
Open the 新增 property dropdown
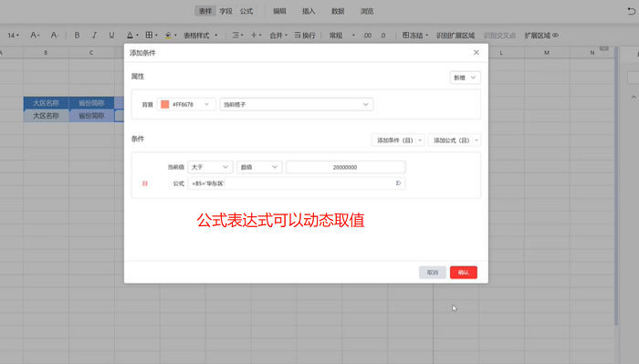[x=465, y=78]
